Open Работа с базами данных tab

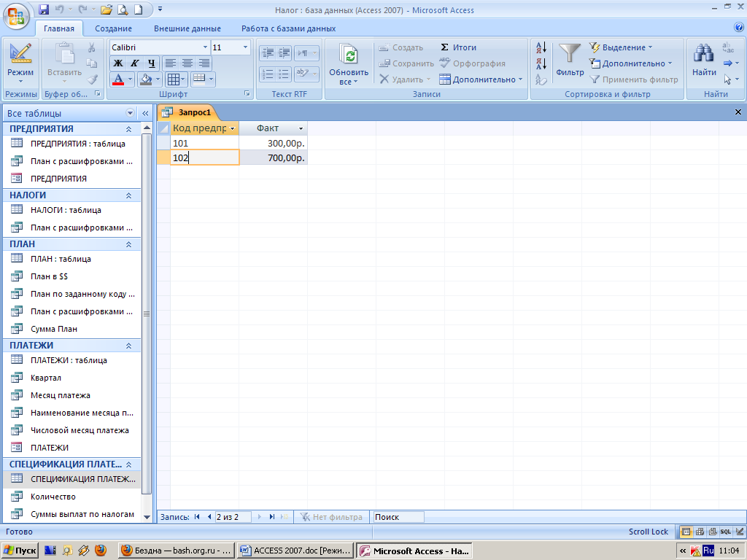[288, 28]
